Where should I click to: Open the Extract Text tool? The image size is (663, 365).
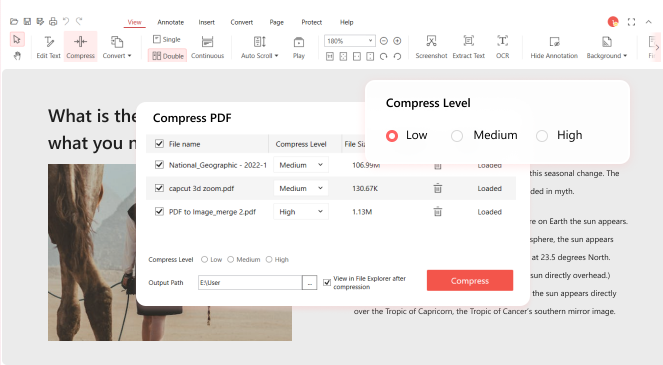[x=468, y=47]
